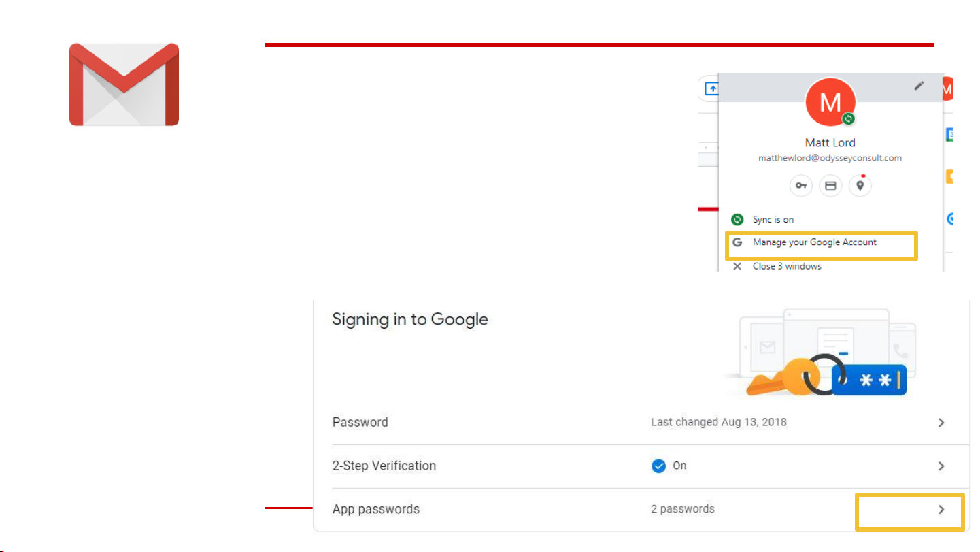
Task: Open the payment methods card icon
Action: pyautogui.click(x=830, y=186)
